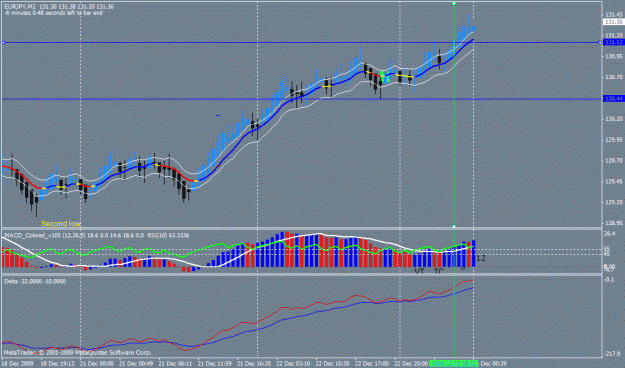Image resolution: width=625 pixels, height=368 pixels.
Task: Click the 131.45 price scale value
Action: pos(614,15)
